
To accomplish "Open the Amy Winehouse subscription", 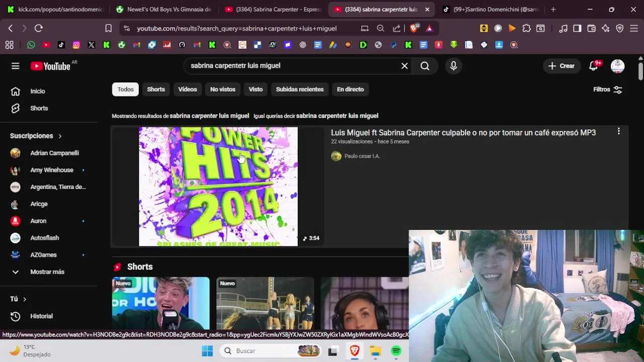I will (48, 170).
